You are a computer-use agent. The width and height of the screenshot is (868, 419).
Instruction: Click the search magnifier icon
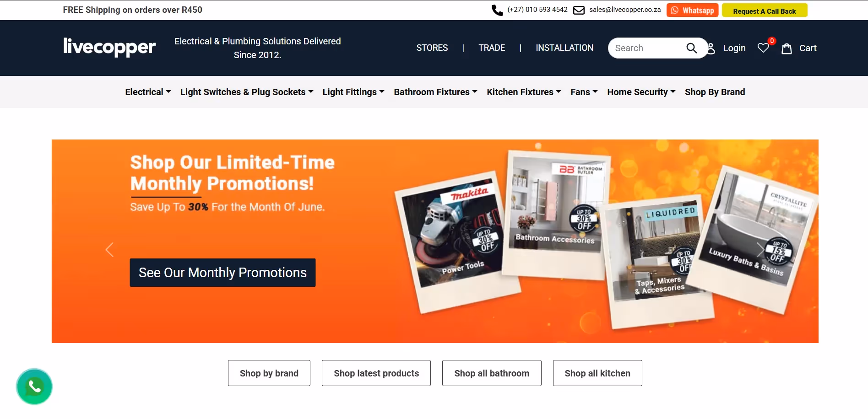pos(691,48)
